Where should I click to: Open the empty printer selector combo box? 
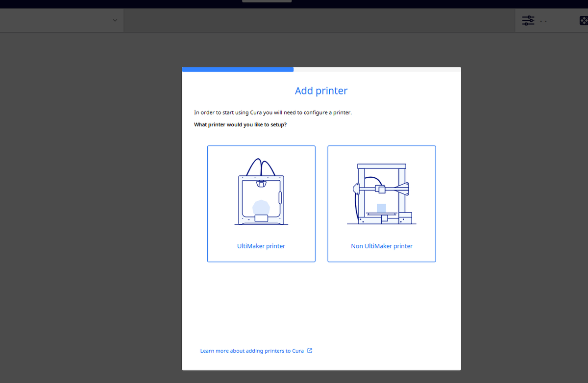(x=61, y=20)
